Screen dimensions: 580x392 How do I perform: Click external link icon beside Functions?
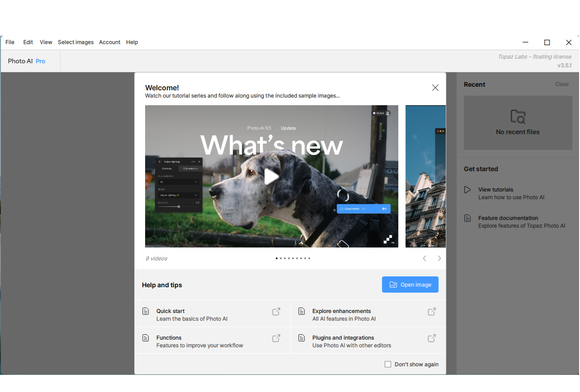coord(276,338)
